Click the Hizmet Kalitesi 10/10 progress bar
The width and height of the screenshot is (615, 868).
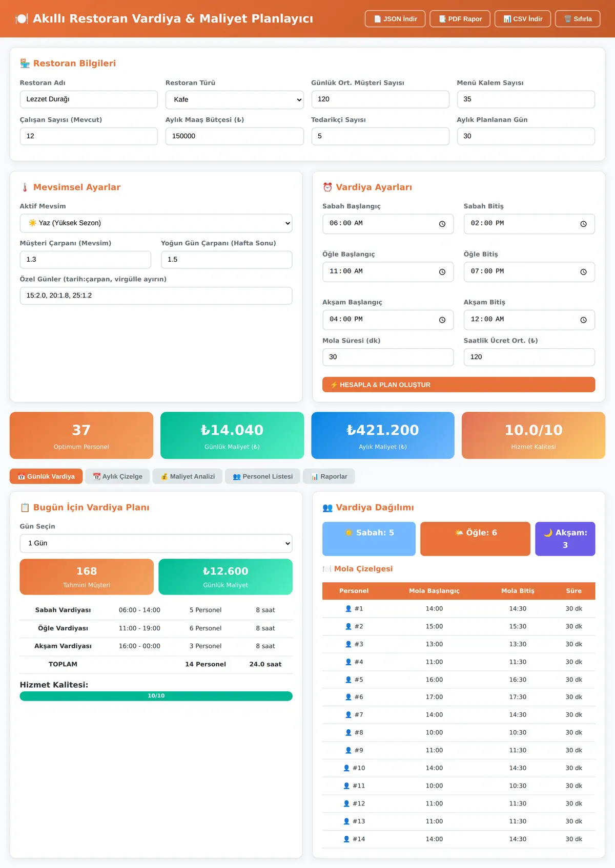[156, 696]
